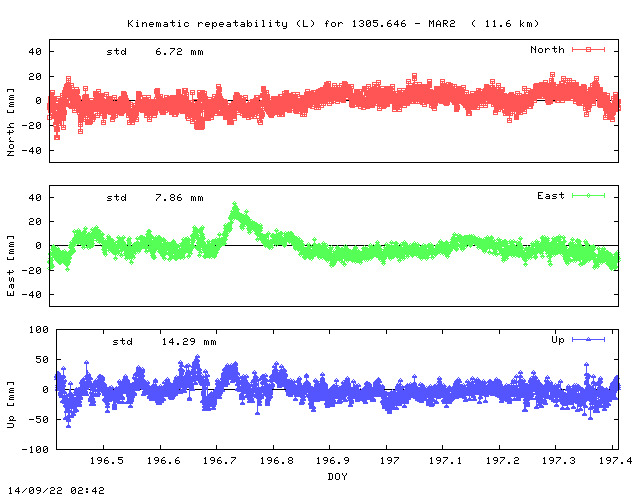Click the '6.72 mm' std value
Viewport: 640px width, 496px height.
click(179, 52)
